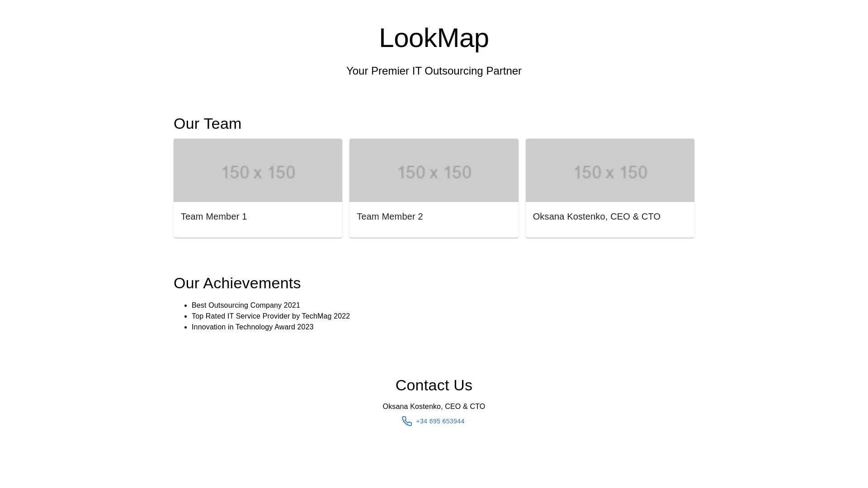Click the phone icon in Contact Us

coord(407,421)
